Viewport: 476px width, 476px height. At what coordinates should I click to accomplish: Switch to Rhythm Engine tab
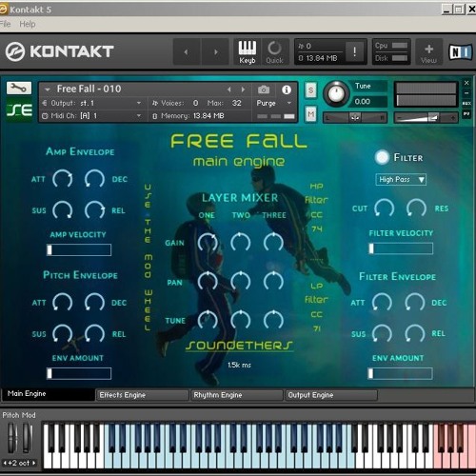click(x=236, y=395)
